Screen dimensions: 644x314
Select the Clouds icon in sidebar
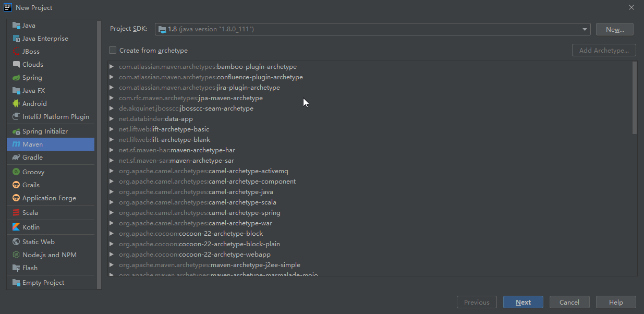tap(16, 64)
